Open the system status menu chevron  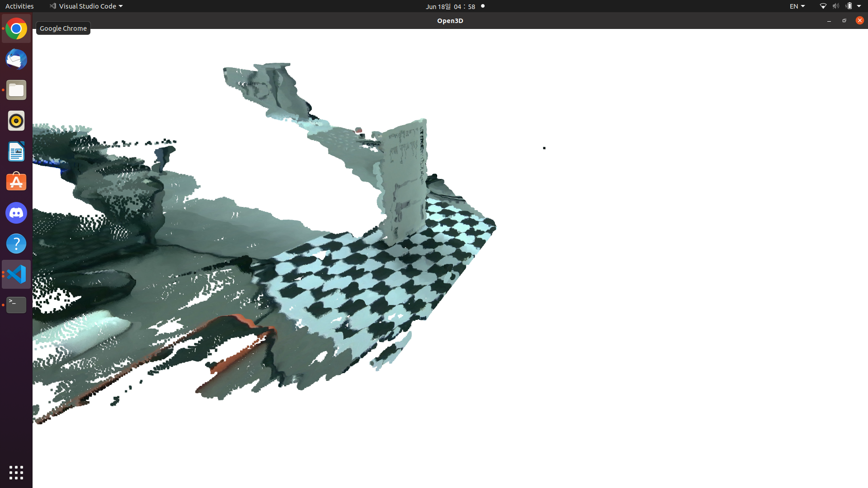click(x=859, y=6)
